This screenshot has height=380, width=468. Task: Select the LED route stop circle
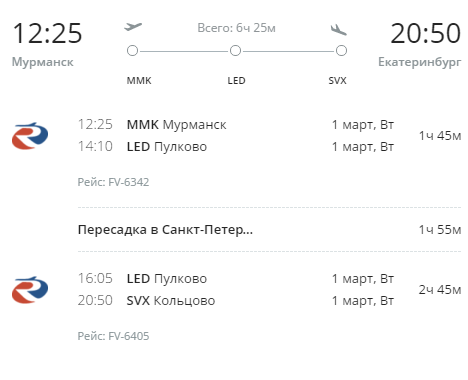click(235, 51)
